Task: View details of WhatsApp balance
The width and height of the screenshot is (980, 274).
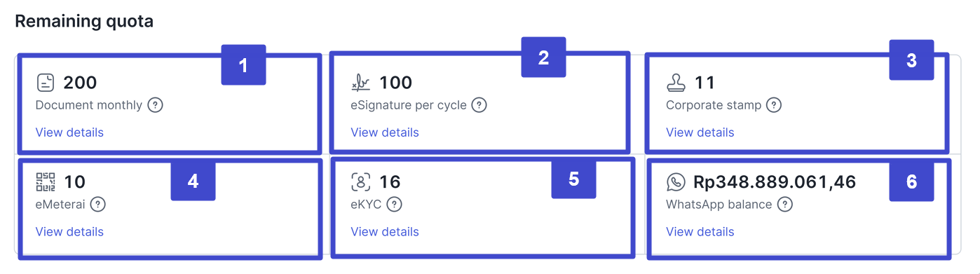Action: (x=700, y=232)
